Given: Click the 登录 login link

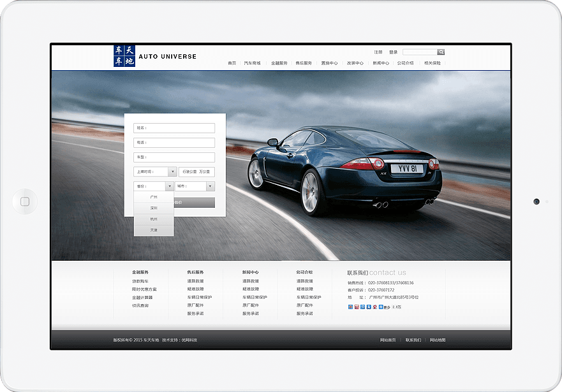Looking at the screenshot, I should click(x=393, y=52).
